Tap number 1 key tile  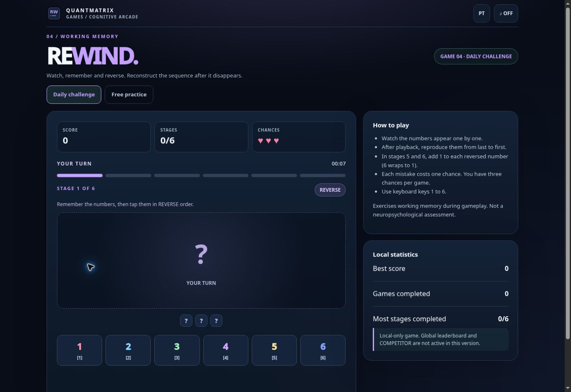coord(79,350)
